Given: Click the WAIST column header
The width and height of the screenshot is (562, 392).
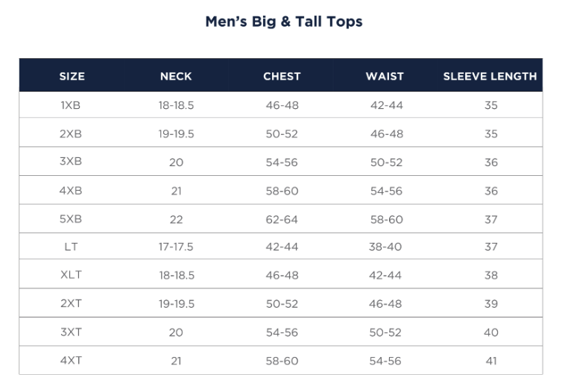Looking at the screenshot, I should coord(385,76).
